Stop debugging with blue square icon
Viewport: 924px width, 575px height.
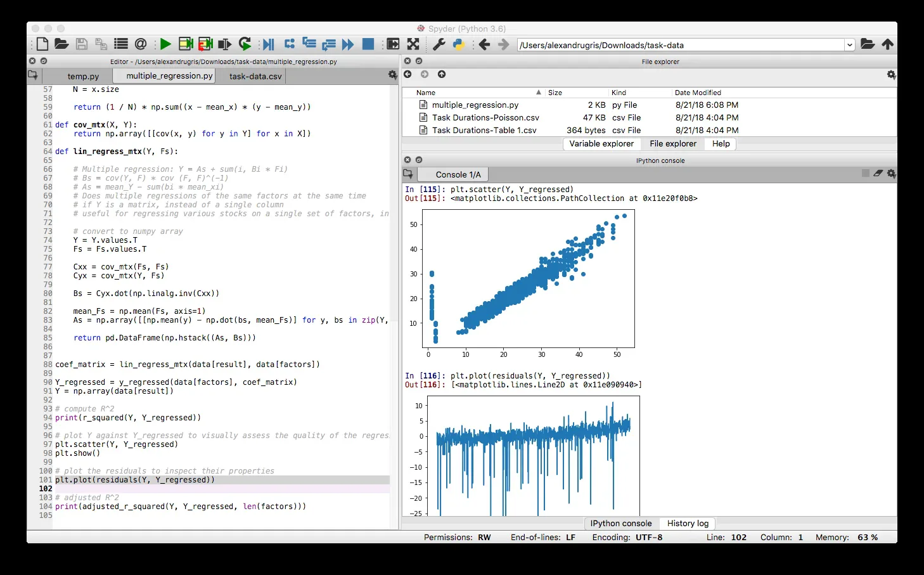pos(368,44)
